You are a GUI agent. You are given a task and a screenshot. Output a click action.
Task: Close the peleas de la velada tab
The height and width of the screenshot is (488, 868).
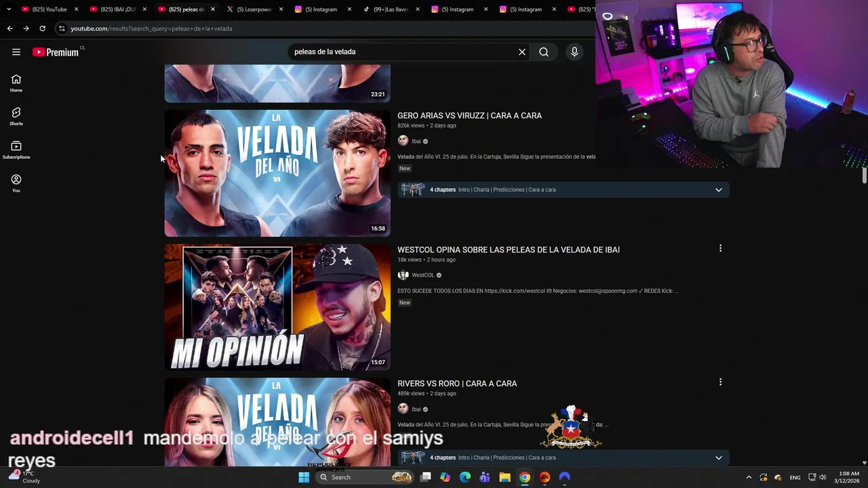[213, 9]
